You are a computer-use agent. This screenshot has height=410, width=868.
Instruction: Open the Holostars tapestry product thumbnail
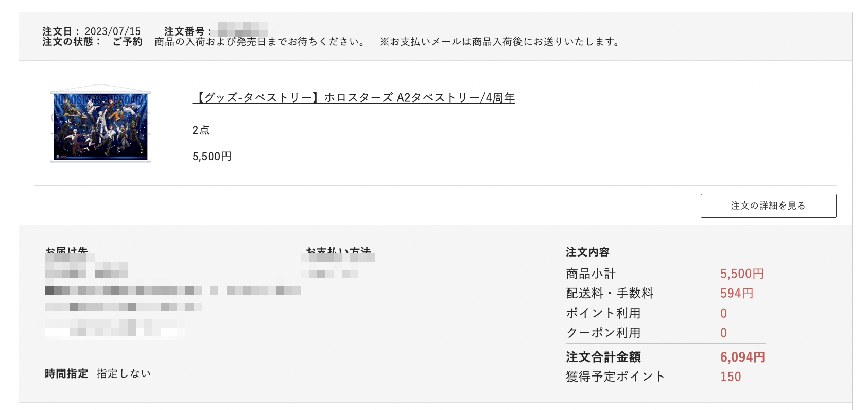click(x=100, y=123)
